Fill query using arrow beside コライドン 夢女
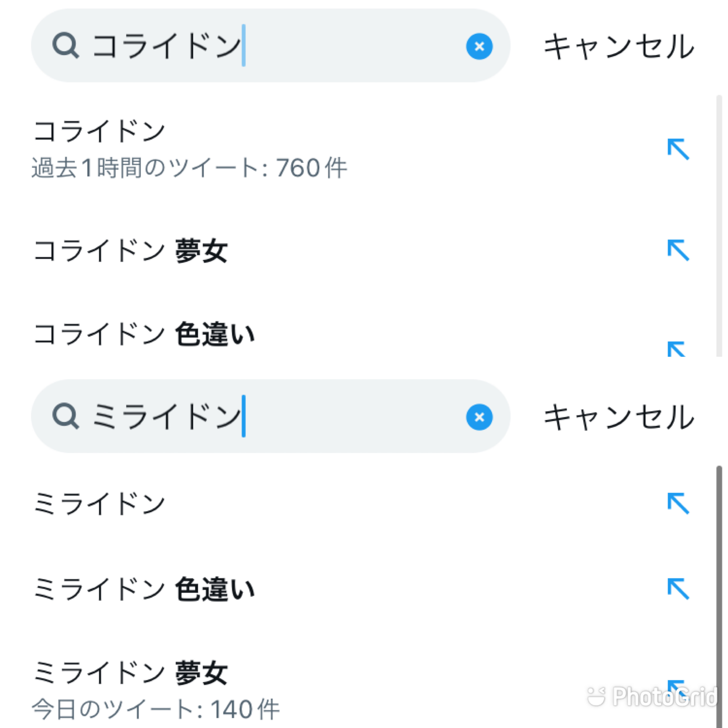 click(x=678, y=250)
